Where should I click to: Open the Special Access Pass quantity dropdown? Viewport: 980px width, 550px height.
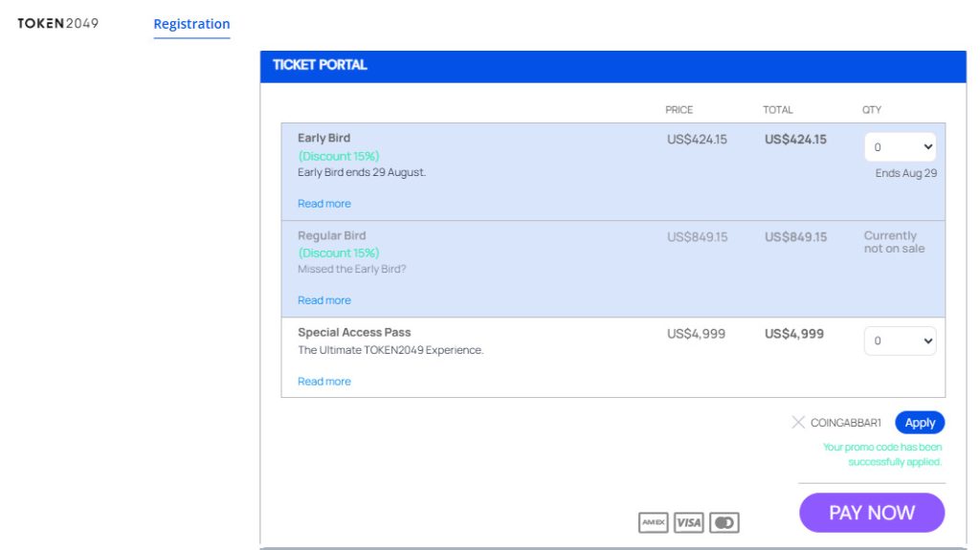900,341
